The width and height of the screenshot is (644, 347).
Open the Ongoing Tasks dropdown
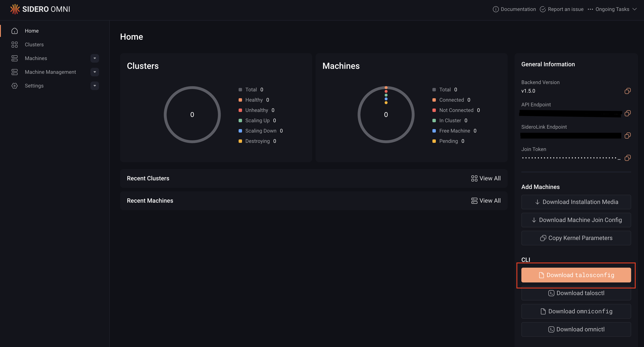(x=612, y=9)
